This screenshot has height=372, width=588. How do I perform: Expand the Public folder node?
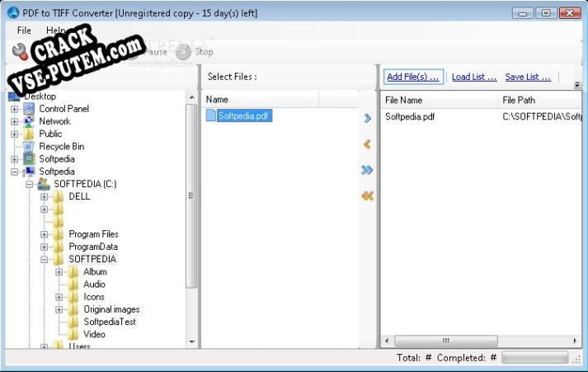pyautogui.click(x=14, y=134)
